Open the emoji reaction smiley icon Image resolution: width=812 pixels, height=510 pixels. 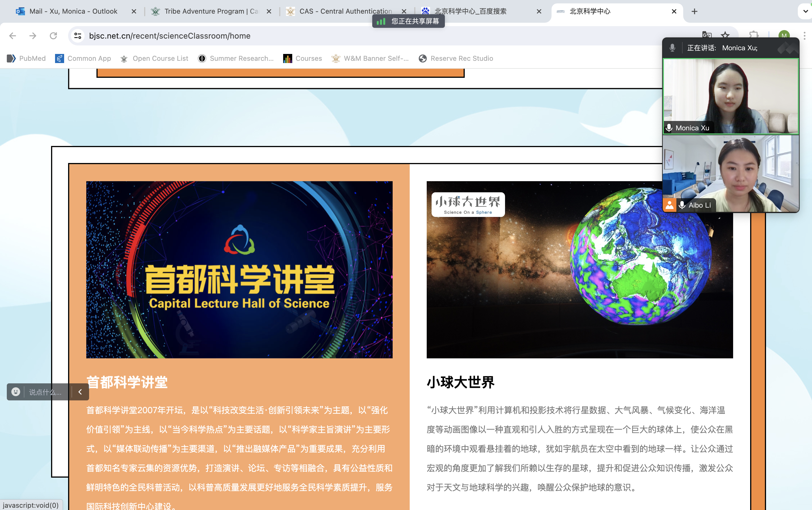pyautogui.click(x=16, y=392)
